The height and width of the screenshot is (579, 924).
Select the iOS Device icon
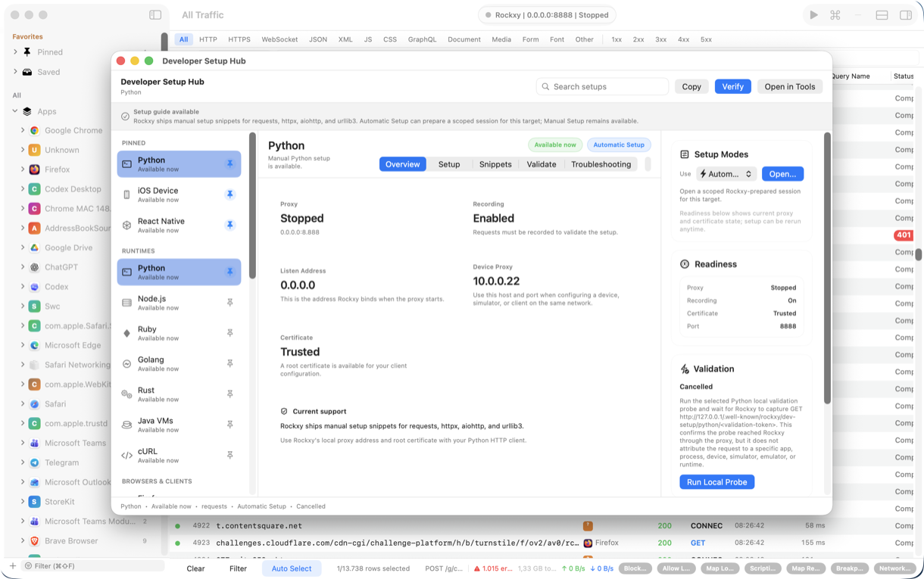[126, 195]
